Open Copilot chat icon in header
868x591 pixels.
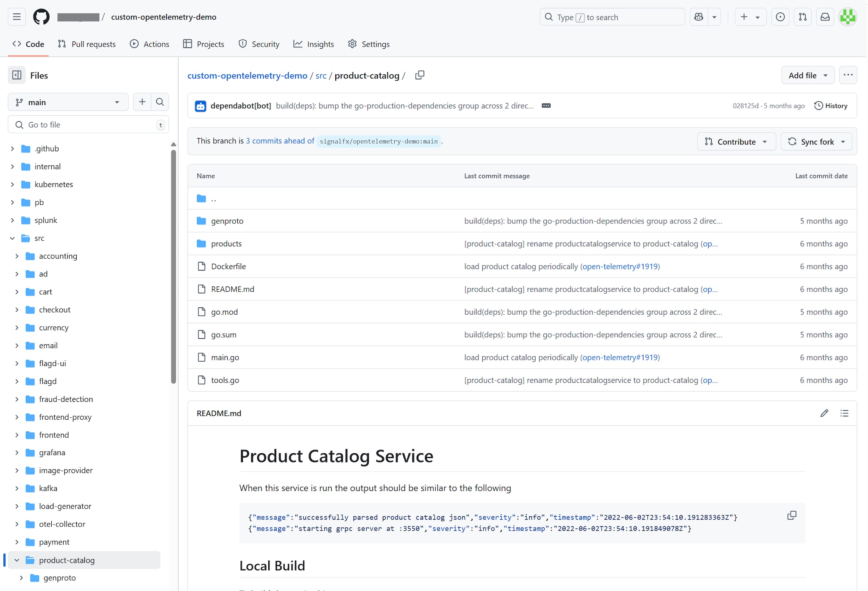click(699, 17)
